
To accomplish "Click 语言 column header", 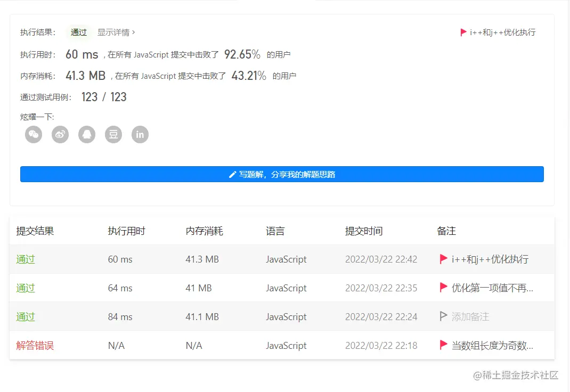I will (x=275, y=231).
